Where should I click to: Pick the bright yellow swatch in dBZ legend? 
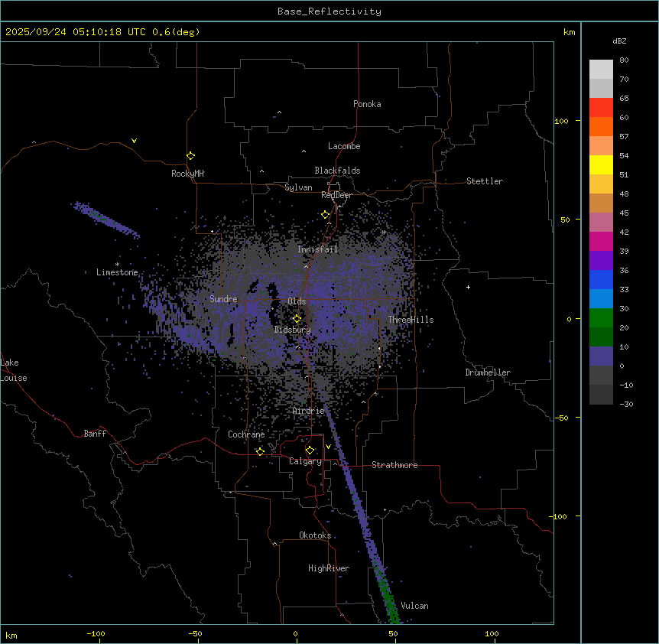click(x=601, y=165)
